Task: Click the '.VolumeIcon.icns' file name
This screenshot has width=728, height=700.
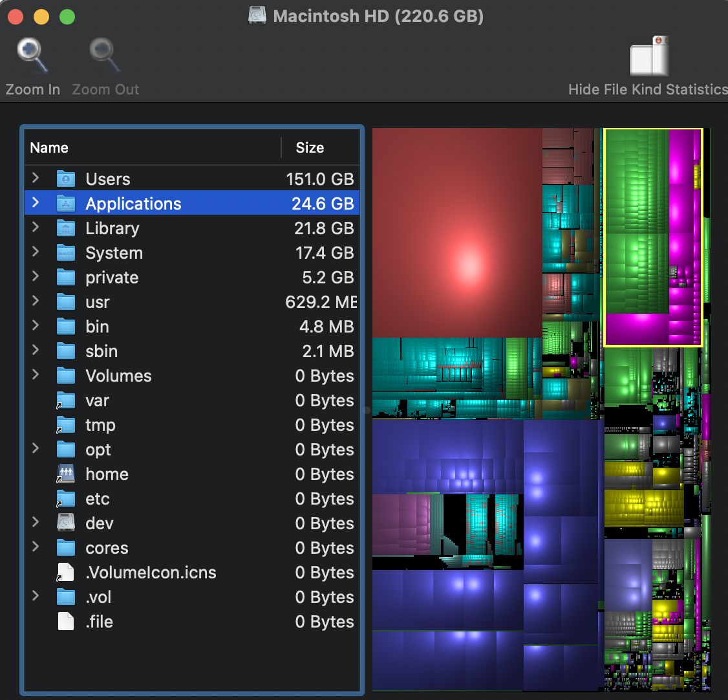Action: click(151, 573)
